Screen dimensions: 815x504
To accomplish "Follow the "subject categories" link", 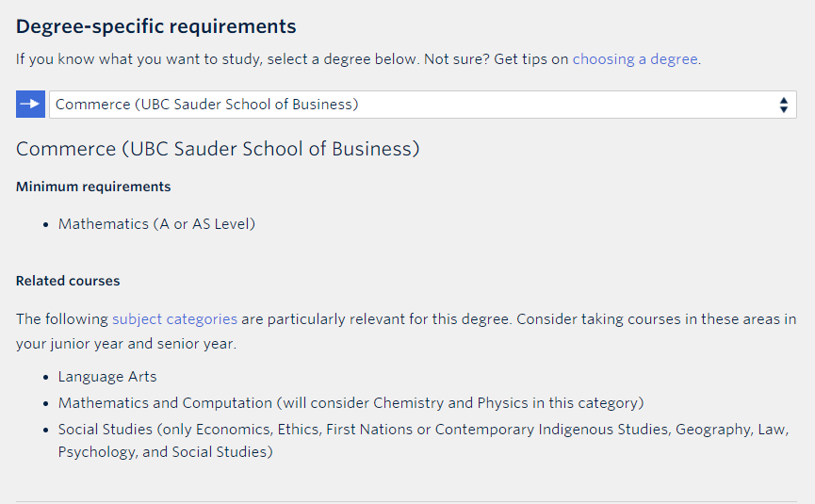I will point(174,318).
